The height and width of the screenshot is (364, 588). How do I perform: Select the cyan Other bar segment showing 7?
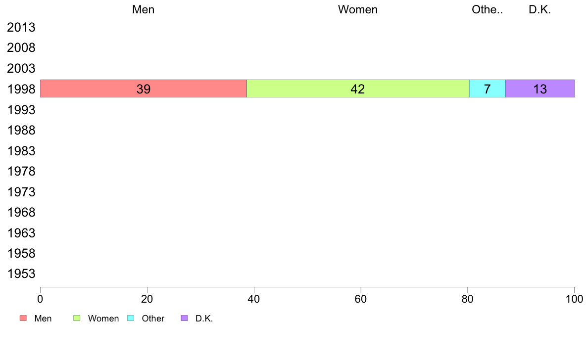(487, 89)
